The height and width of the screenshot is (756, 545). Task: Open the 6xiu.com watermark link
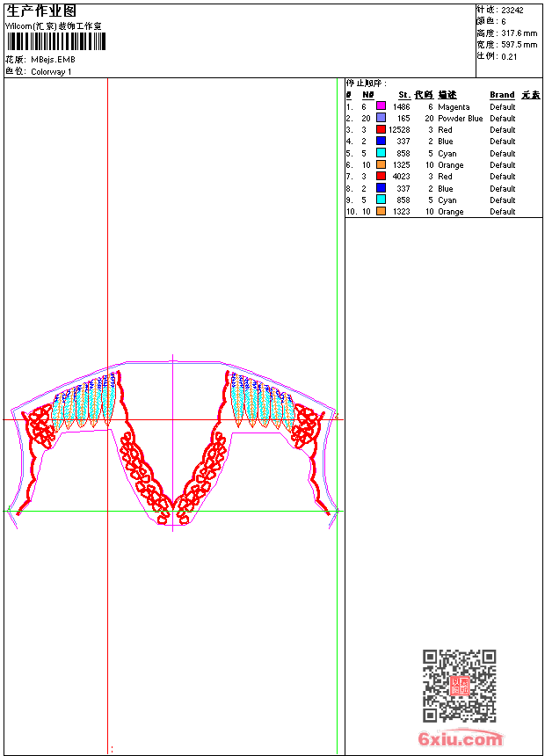coord(460,739)
